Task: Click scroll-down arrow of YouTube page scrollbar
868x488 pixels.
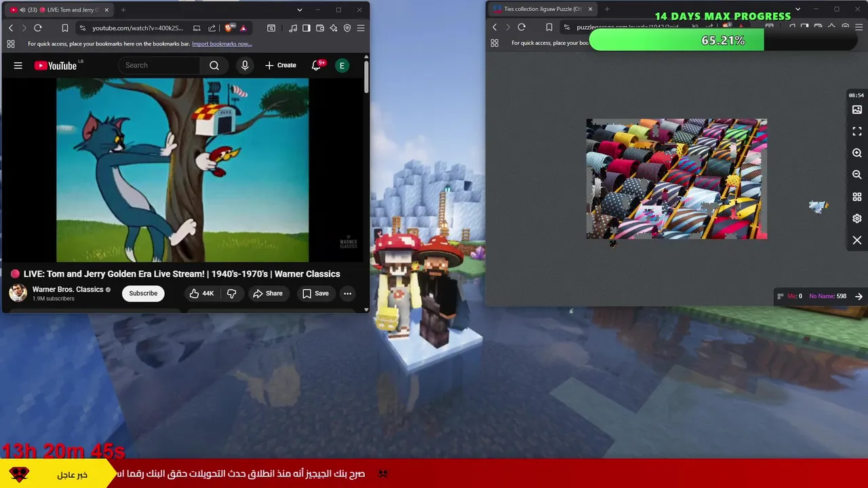Action: (x=366, y=310)
